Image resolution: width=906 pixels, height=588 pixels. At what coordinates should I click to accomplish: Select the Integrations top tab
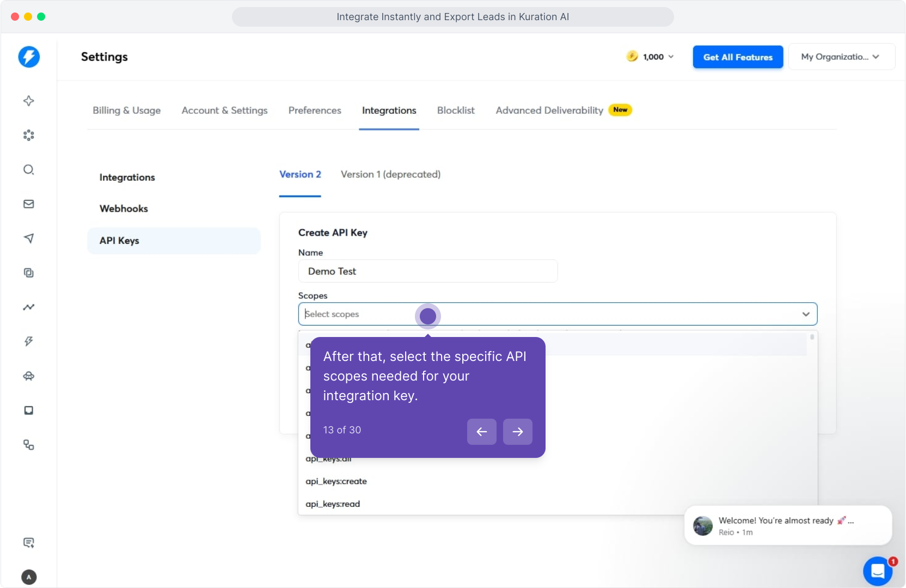(389, 111)
